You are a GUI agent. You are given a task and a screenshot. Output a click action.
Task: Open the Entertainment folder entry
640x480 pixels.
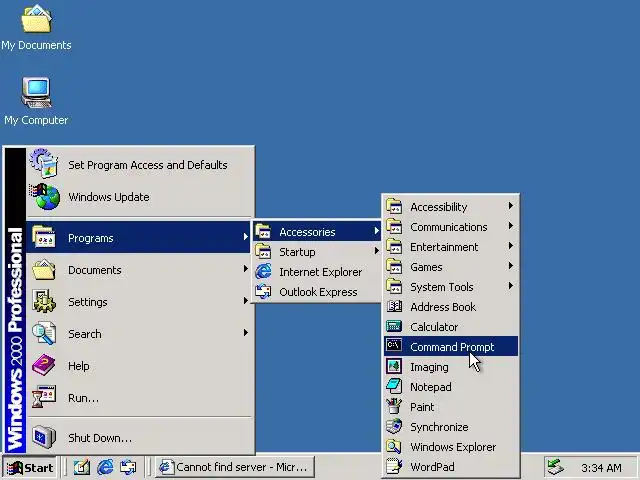coord(451,247)
